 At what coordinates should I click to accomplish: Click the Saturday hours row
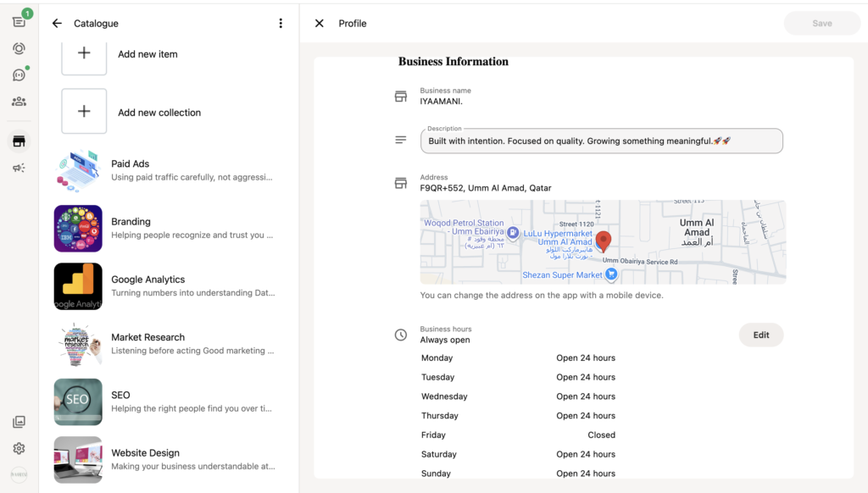pyautogui.click(x=518, y=454)
